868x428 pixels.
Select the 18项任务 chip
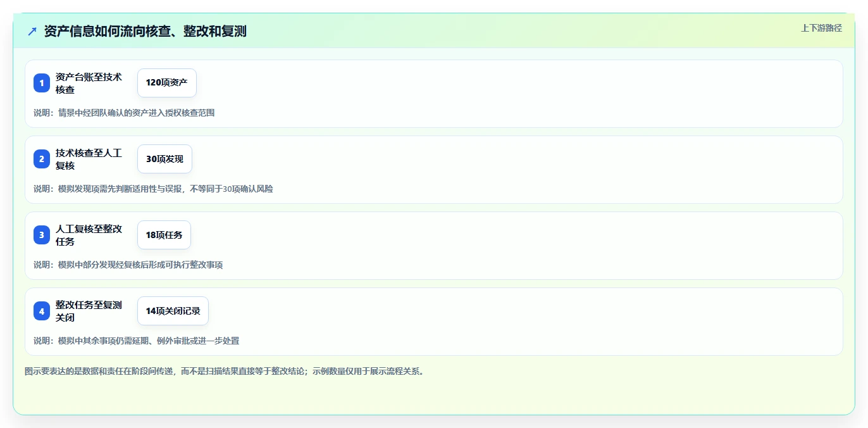coord(164,235)
